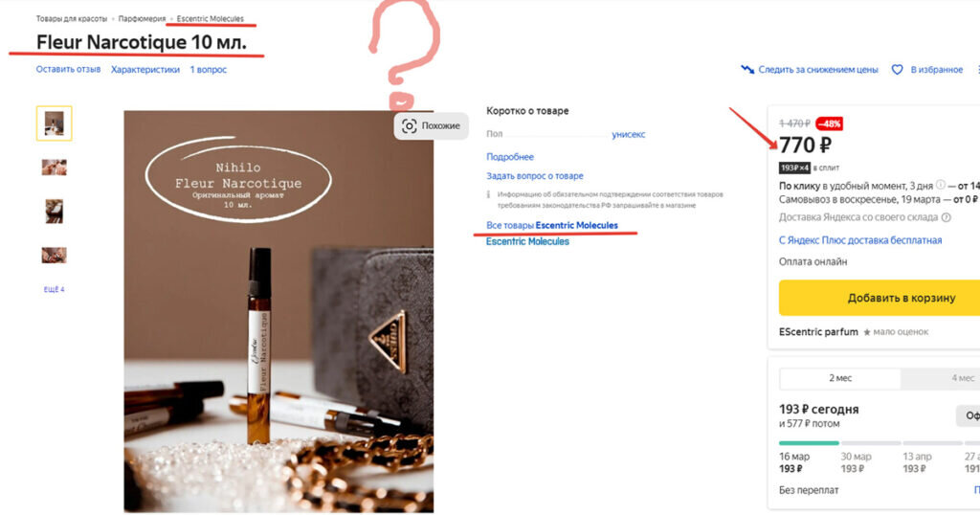Click the price drop tracking arrow icon
This screenshot has width=980, height=515.
[747, 69]
